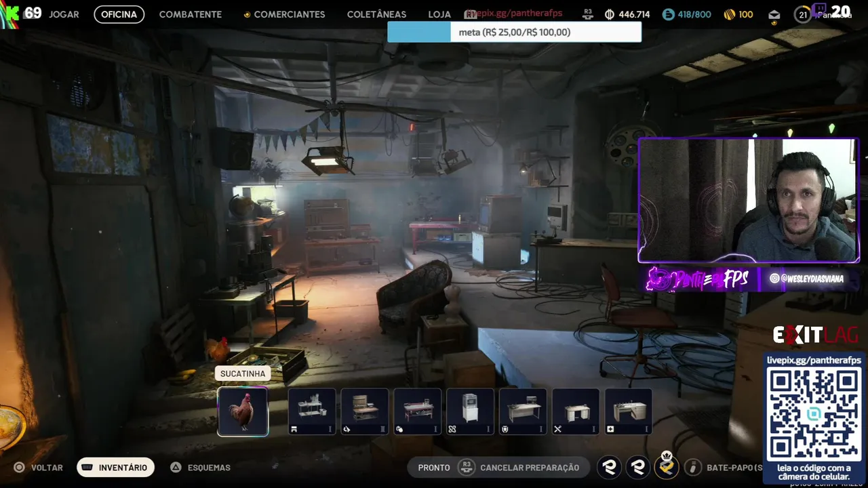This screenshot has height=488, width=868.
Task: Click the streamer webcam overlay
Action: [749, 201]
